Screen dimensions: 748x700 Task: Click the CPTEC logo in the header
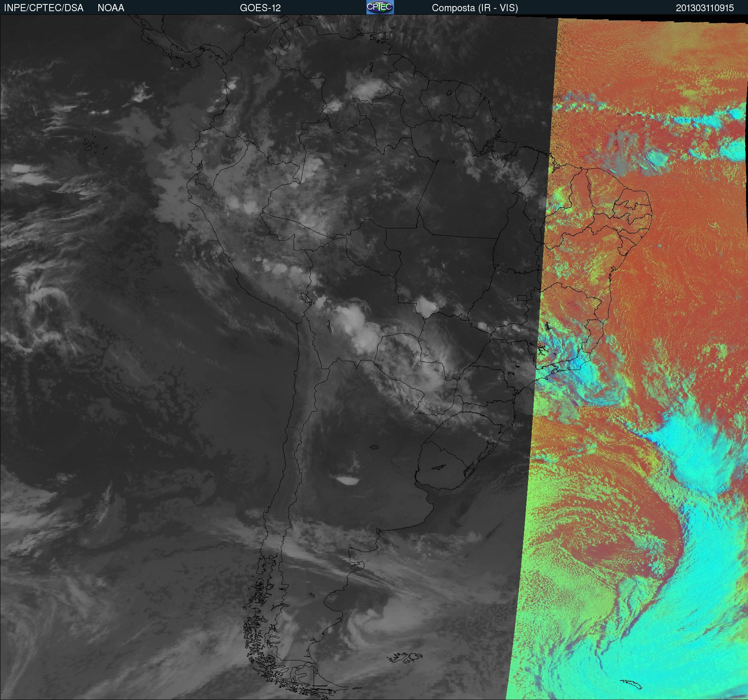click(x=380, y=7)
